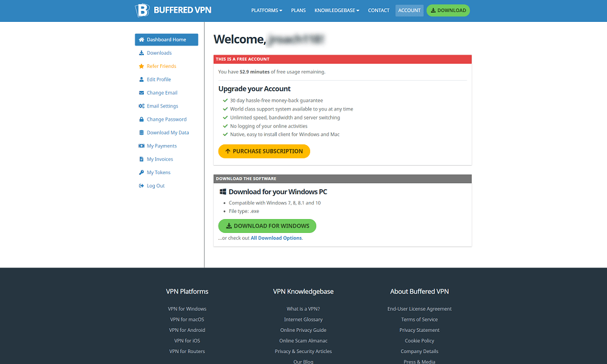Viewport: 607px width, 364px height.
Task: Open the Plans page from navbar
Action: pyautogui.click(x=299, y=10)
